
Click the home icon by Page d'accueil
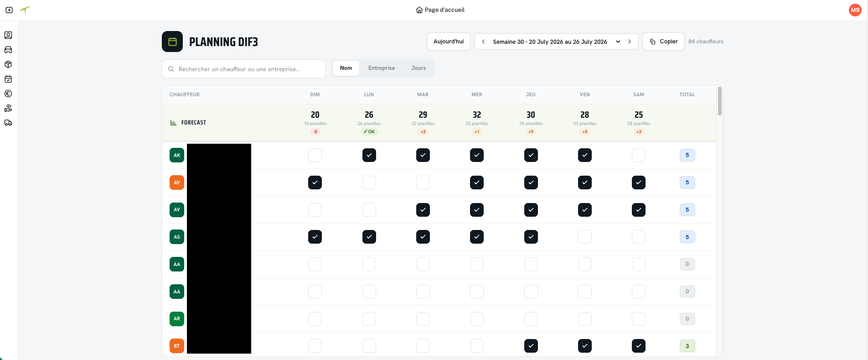(x=419, y=10)
